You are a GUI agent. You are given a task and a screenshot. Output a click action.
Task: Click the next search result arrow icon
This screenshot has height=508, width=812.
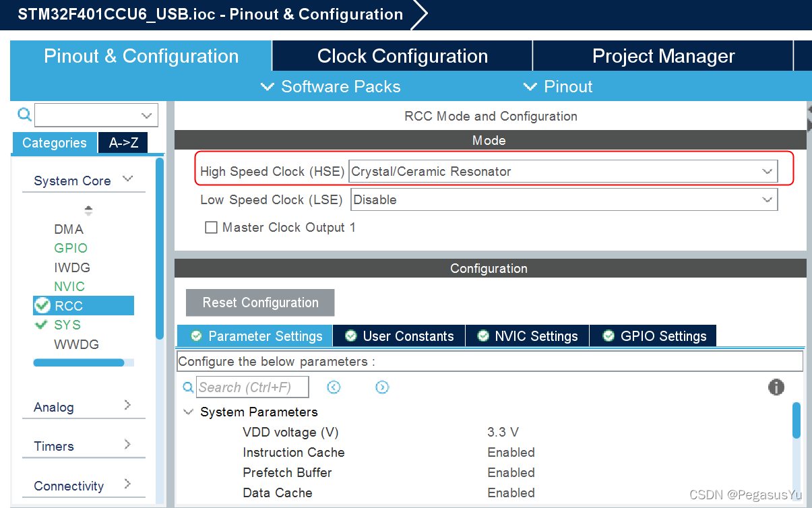click(382, 387)
